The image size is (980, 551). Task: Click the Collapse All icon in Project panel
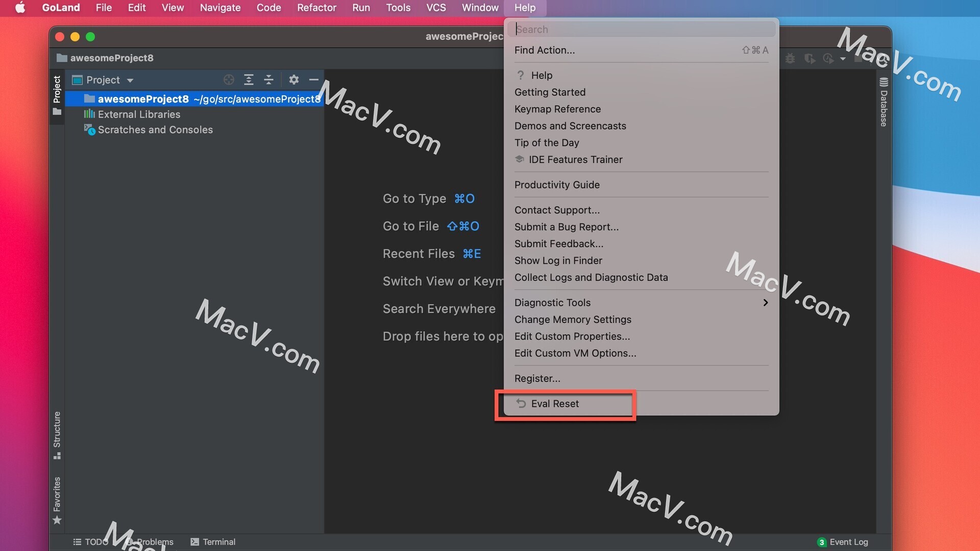[268, 80]
